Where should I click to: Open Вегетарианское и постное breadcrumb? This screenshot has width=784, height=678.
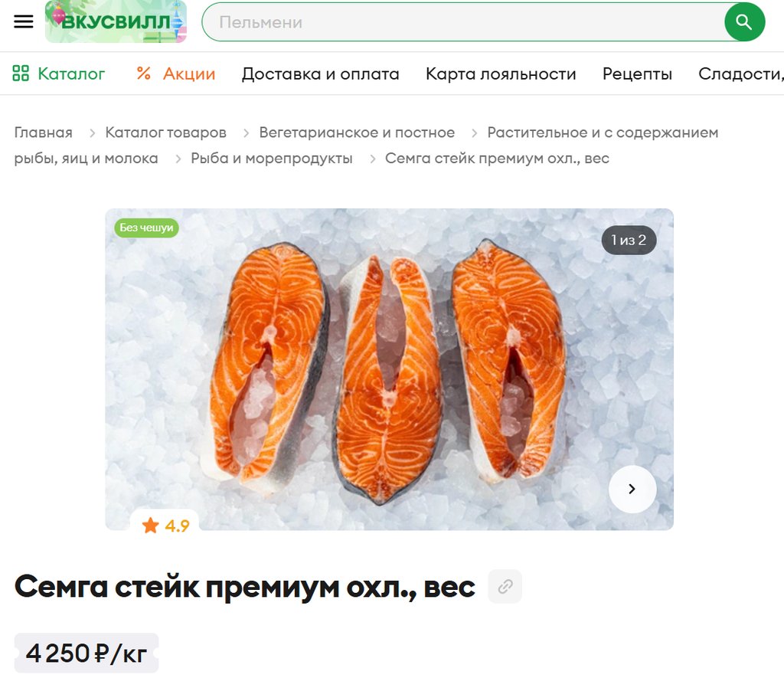[357, 132]
